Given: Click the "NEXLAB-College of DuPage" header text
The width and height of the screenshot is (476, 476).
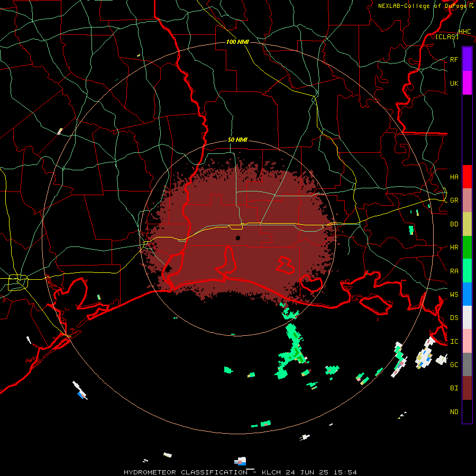Looking at the screenshot, I should tap(423, 6).
